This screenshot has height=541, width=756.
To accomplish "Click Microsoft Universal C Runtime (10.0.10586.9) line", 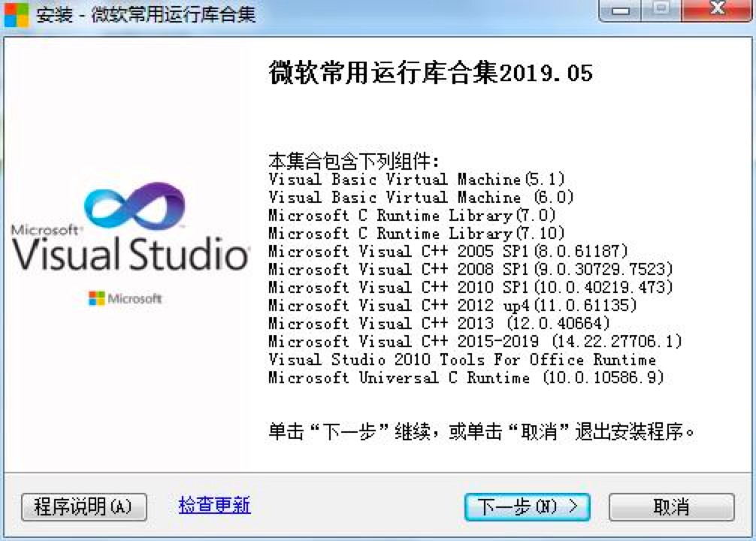I will (466, 377).
